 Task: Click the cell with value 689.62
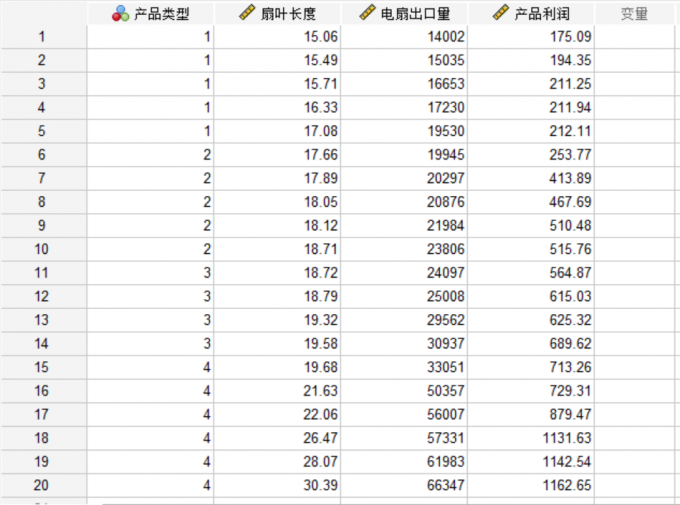pos(531,344)
